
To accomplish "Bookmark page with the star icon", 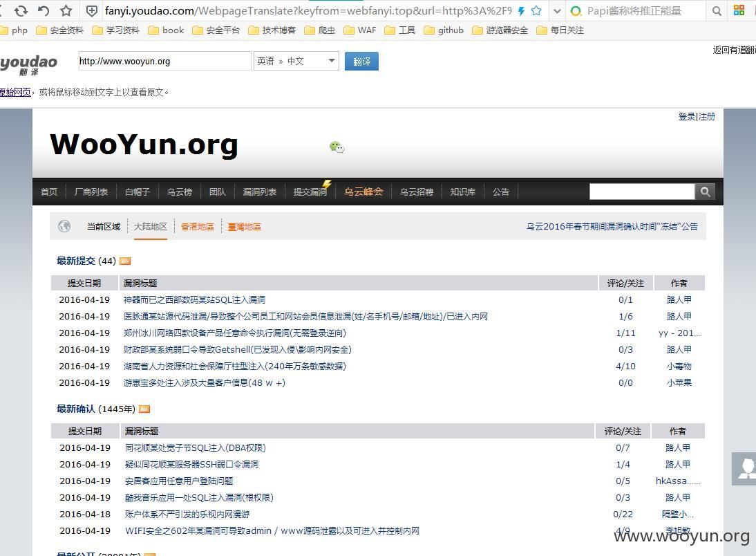I will (x=66, y=10).
